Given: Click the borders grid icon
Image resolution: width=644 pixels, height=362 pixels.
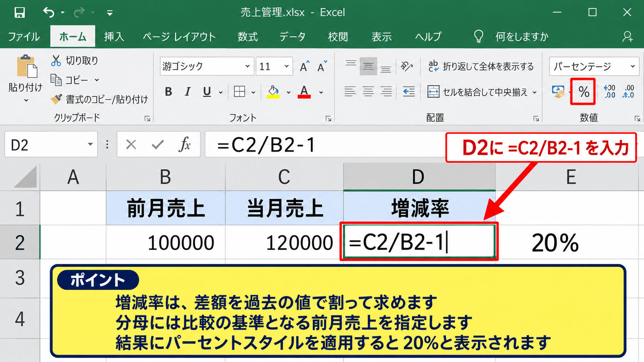Looking at the screenshot, I should 240,92.
